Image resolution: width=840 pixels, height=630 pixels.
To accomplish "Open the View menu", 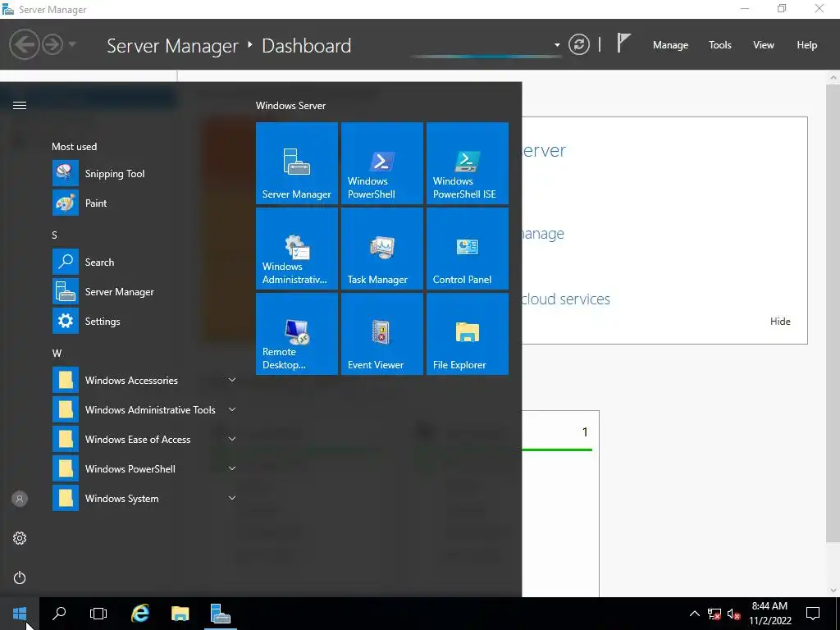I will pyautogui.click(x=764, y=45).
